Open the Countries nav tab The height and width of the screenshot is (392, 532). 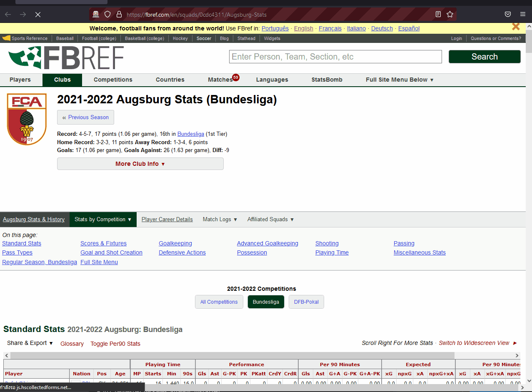point(170,80)
